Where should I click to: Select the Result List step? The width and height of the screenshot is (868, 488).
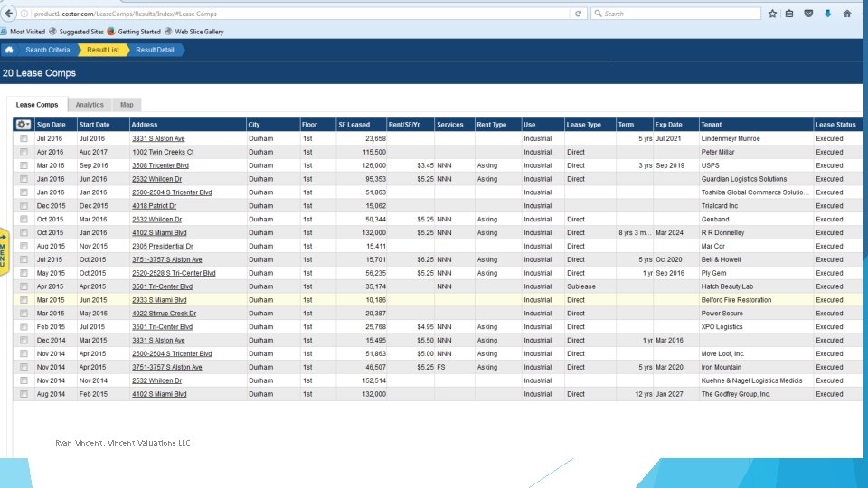tap(103, 50)
